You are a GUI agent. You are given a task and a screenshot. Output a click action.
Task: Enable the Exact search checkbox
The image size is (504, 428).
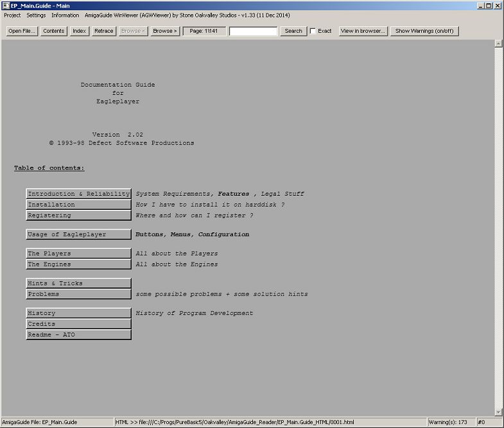[313, 31]
